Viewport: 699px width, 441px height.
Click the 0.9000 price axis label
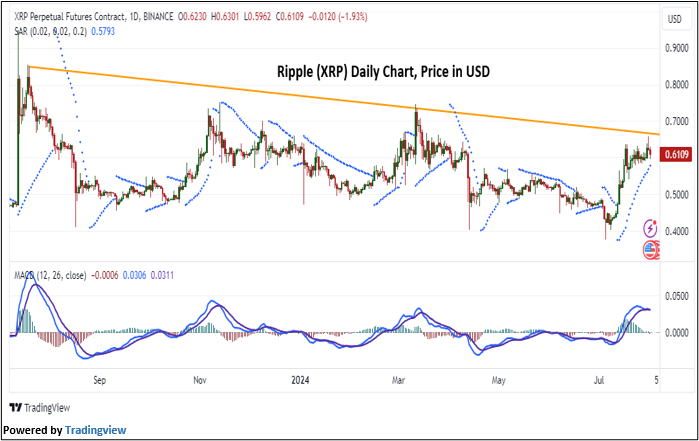click(677, 48)
